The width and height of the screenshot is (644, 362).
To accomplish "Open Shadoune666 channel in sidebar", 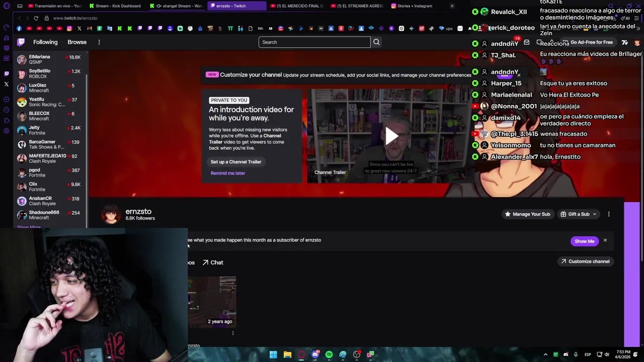I will pyautogui.click(x=49, y=215).
